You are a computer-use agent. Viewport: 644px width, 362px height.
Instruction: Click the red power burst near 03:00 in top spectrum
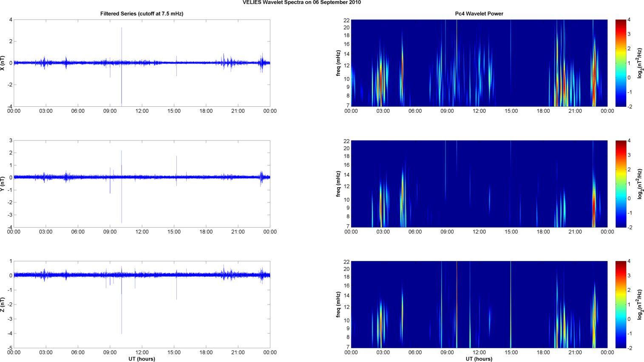pos(381,81)
